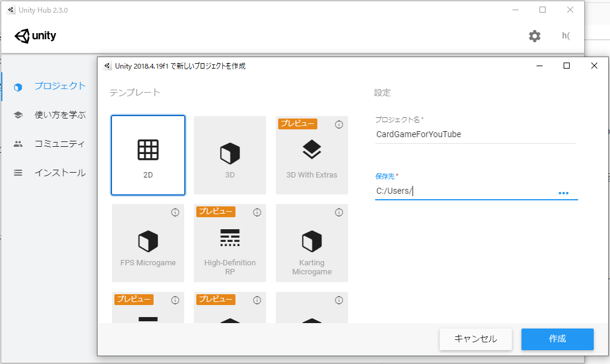Click the 2D grid icon
This screenshot has width=610, height=364.
pyautogui.click(x=148, y=150)
